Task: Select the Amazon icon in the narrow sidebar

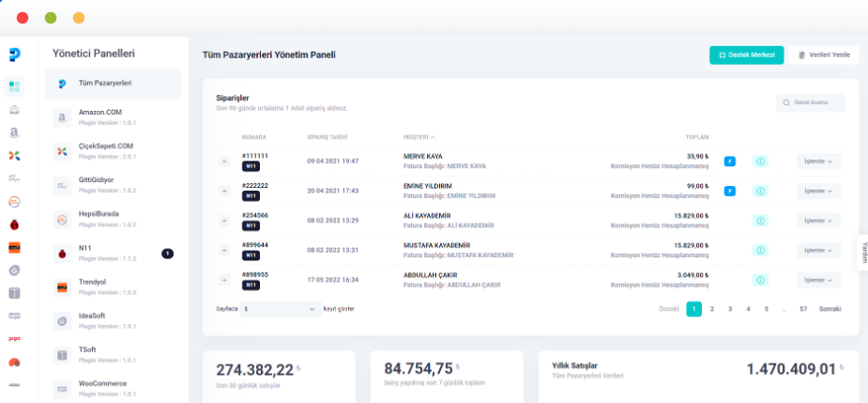Action: click(x=14, y=132)
